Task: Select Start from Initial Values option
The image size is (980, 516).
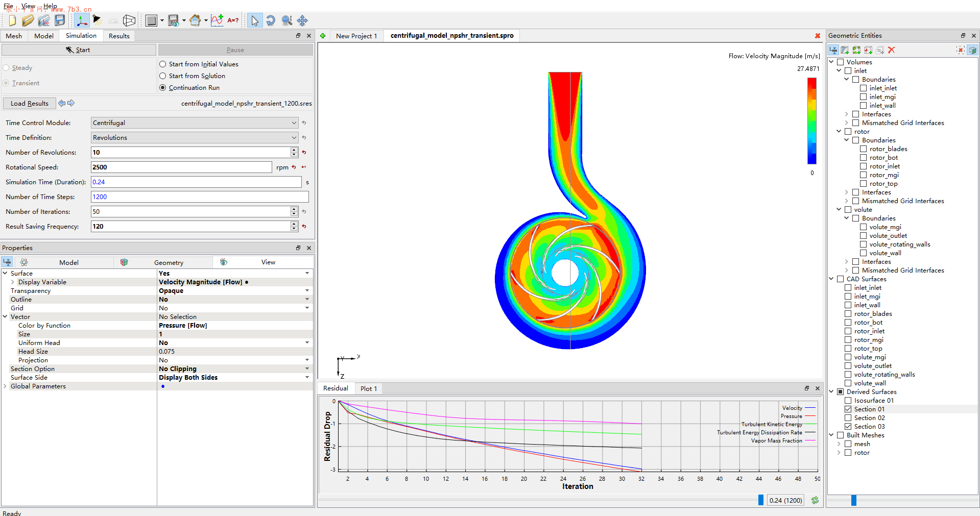Action: click(x=163, y=64)
